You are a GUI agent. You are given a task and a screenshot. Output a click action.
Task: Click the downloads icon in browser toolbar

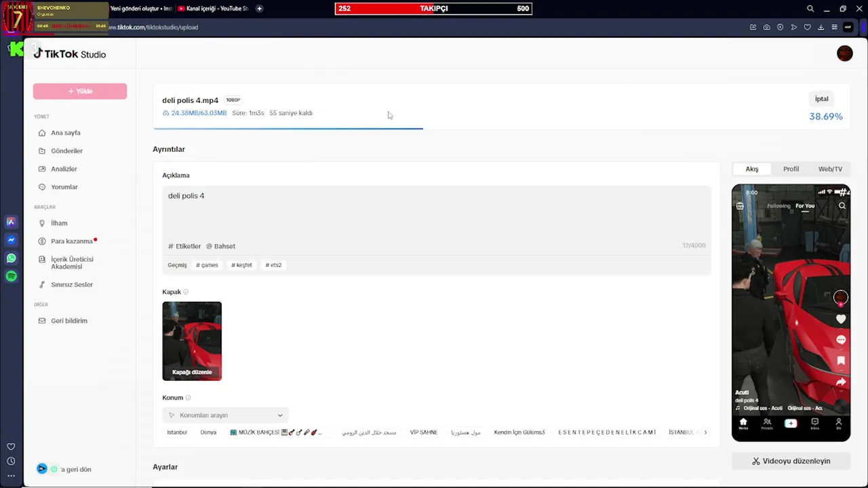[x=821, y=27]
